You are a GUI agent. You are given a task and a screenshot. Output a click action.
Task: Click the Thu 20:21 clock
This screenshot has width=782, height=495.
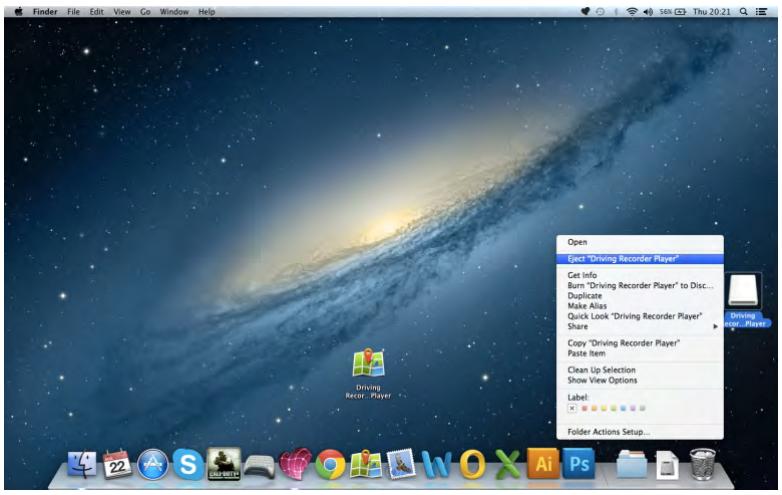point(711,11)
